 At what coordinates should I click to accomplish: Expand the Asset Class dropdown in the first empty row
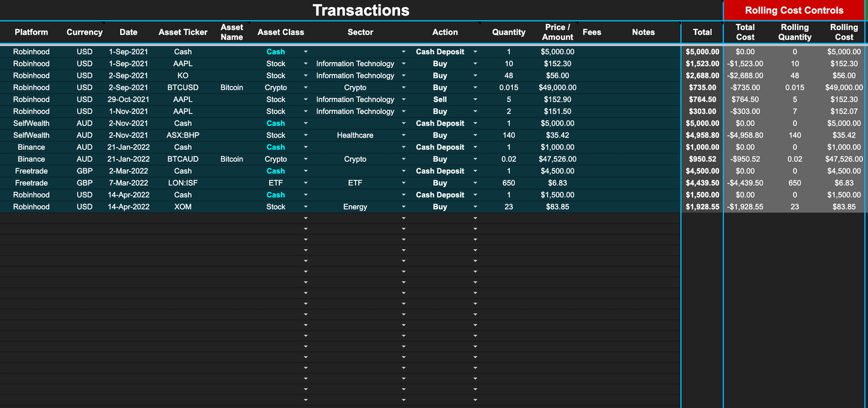(x=306, y=219)
